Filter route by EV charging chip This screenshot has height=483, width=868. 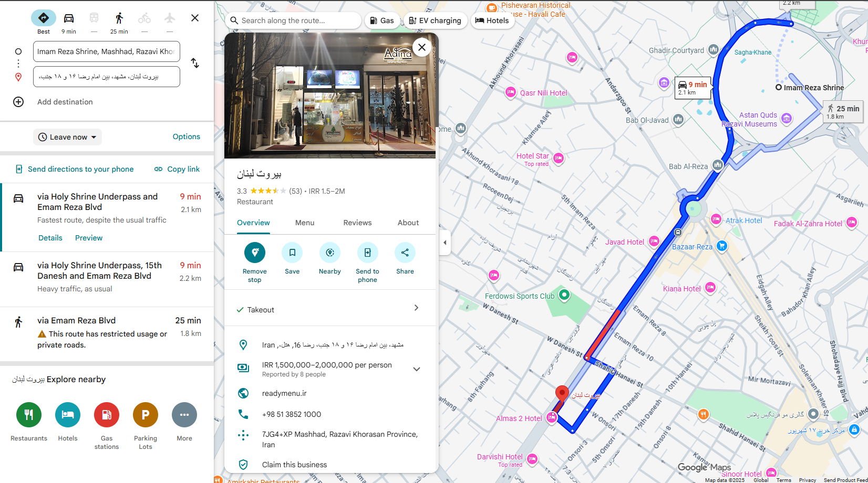[x=435, y=20]
